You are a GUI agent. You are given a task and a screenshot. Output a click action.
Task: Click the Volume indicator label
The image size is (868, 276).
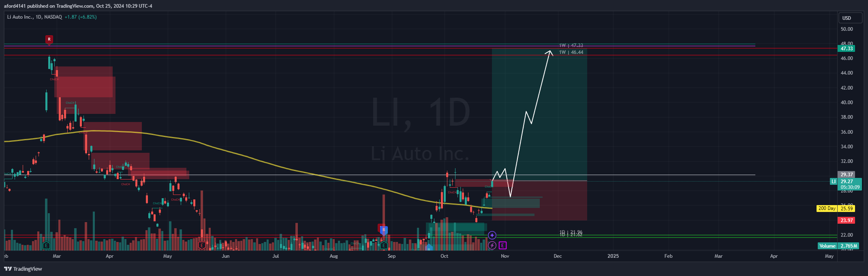827,246
